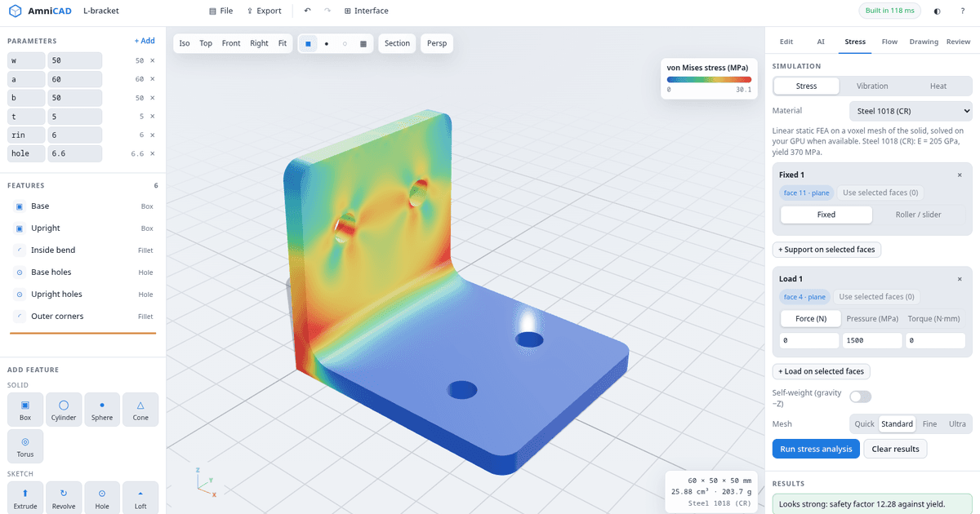Add a new parameter with + Add

click(x=145, y=41)
